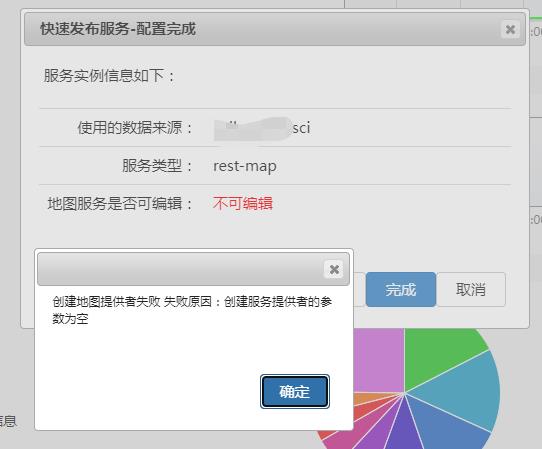Click the rest-map service type value
The height and width of the screenshot is (449, 542).
245,166
